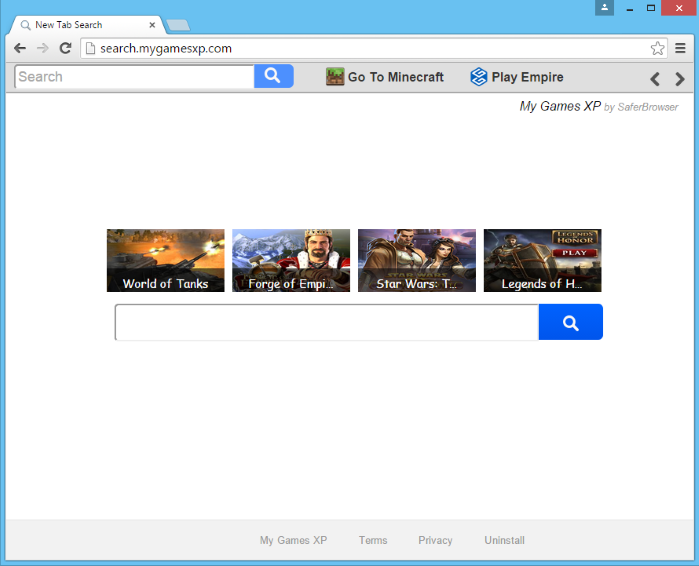Close the browser window
This screenshot has height=566, width=699.
678,8
